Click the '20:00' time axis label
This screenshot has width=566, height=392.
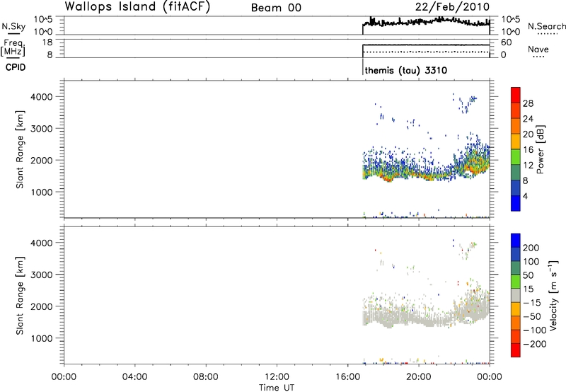pyautogui.click(x=419, y=377)
